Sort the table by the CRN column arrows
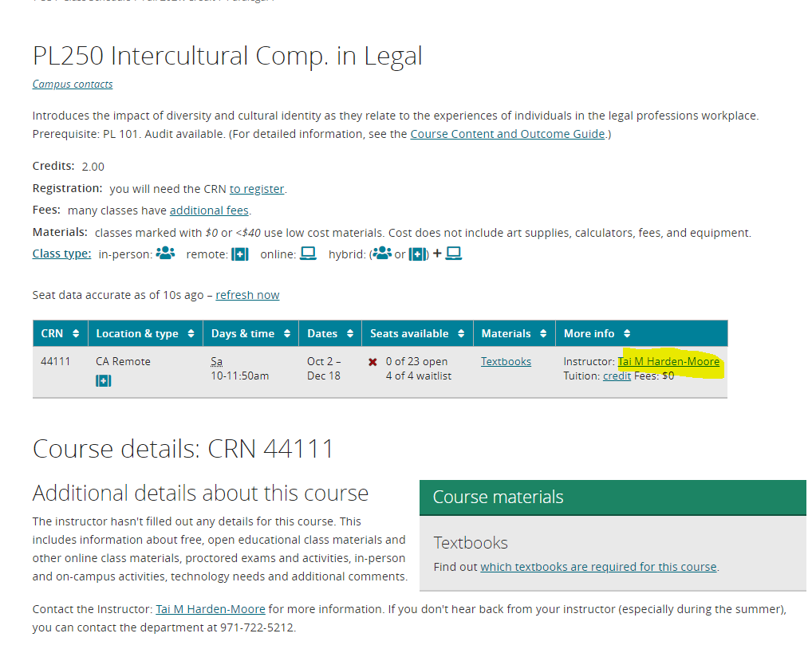 [76, 334]
